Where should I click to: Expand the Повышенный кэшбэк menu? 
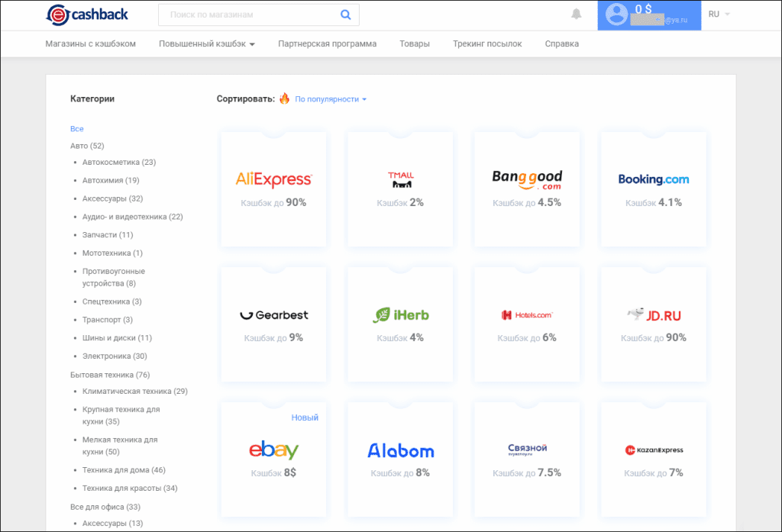point(206,44)
